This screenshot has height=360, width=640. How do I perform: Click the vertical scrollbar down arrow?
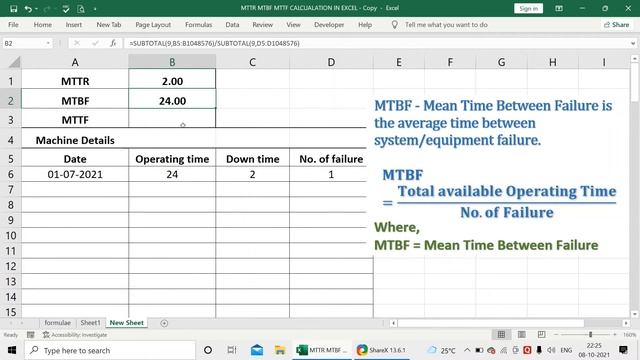pyautogui.click(x=635, y=314)
